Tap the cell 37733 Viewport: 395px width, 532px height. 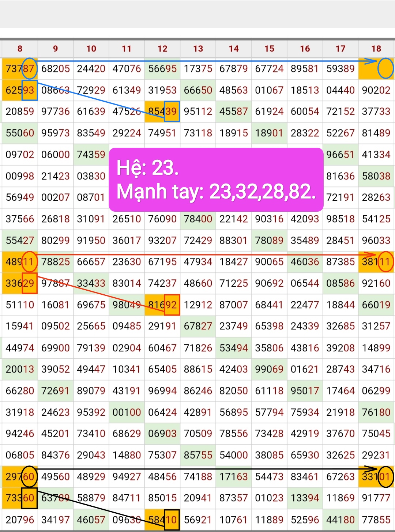[x=376, y=112]
